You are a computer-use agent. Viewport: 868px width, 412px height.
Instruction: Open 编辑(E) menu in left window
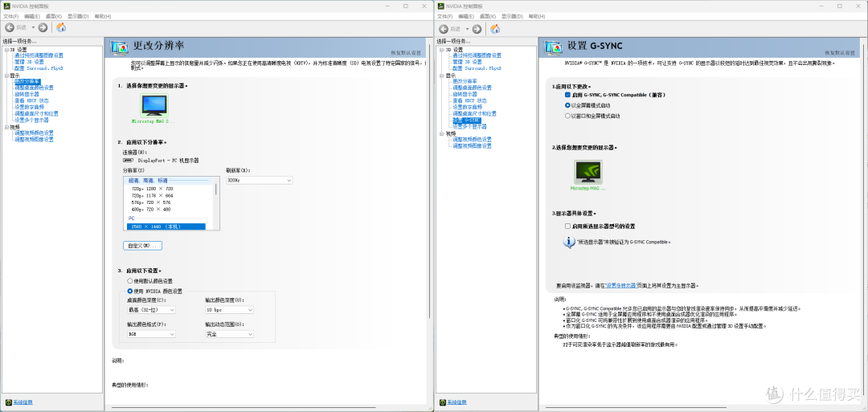point(31,17)
